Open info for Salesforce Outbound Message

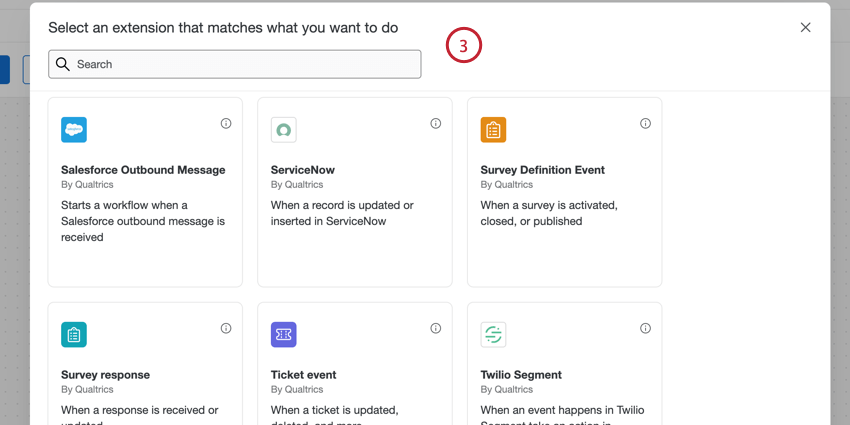click(x=226, y=124)
